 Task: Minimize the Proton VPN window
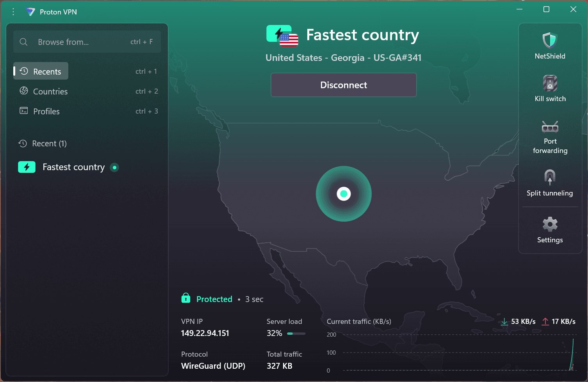click(519, 9)
